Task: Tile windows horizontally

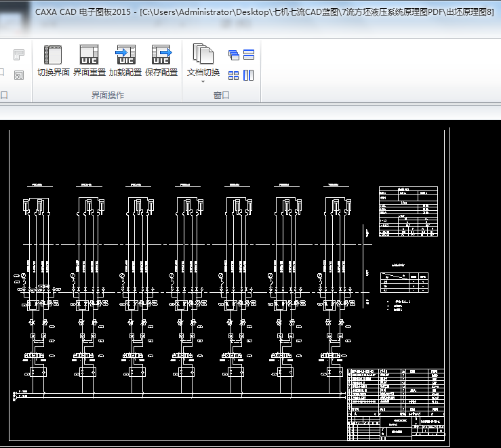Action: [x=249, y=55]
